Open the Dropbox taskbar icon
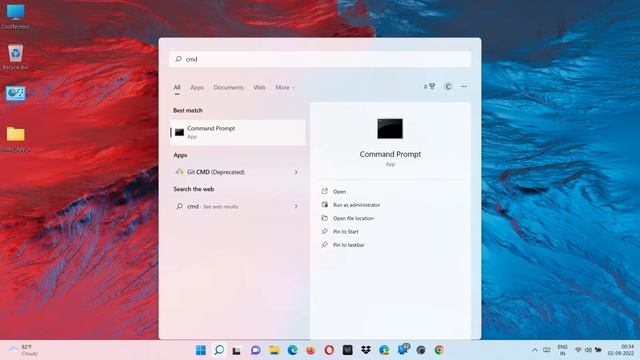This screenshot has width=640, height=360. (x=366, y=350)
